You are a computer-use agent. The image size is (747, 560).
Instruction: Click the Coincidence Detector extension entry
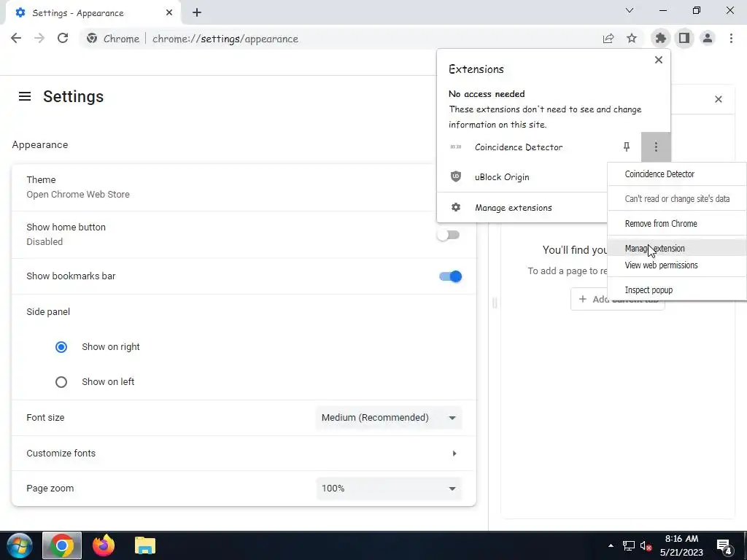tap(529, 147)
